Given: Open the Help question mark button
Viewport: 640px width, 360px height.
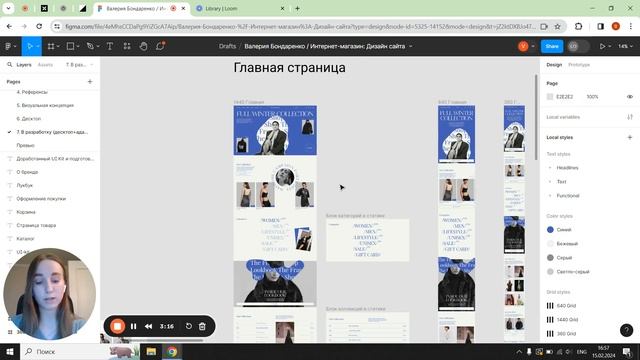Looking at the screenshot, I should (626, 330).
